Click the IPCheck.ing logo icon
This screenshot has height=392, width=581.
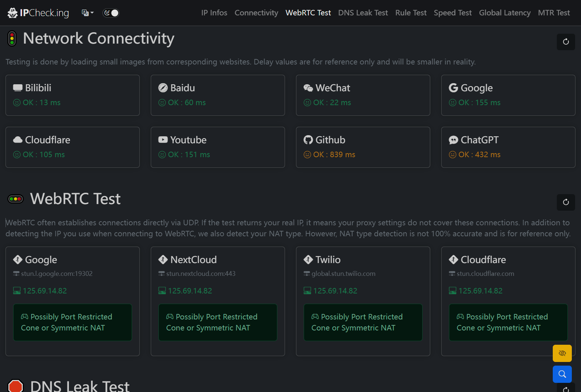12,13
